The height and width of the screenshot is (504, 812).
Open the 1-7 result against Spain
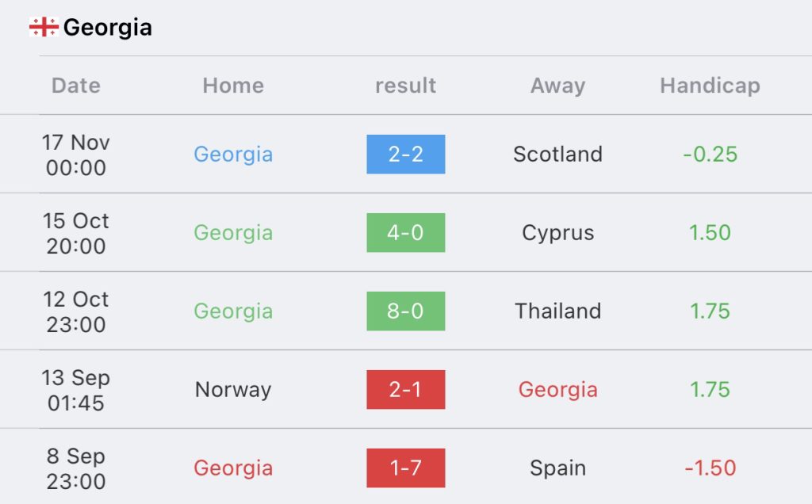point(406,468)
